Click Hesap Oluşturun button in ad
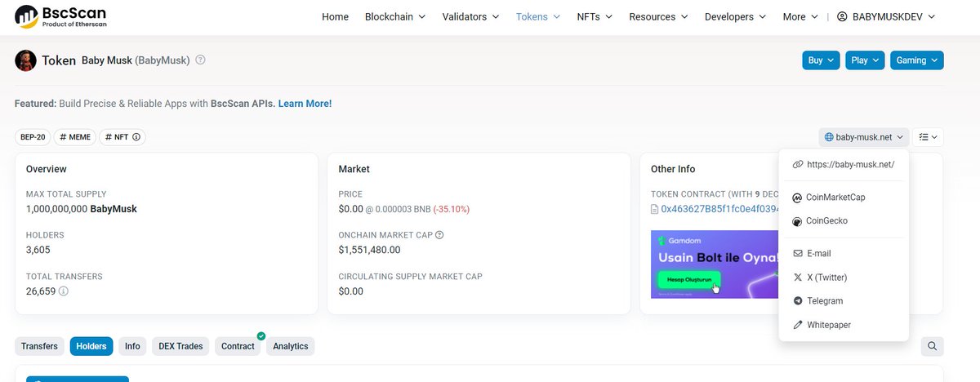The height and width of the screenshot is (382, 980). coord(688,281)
